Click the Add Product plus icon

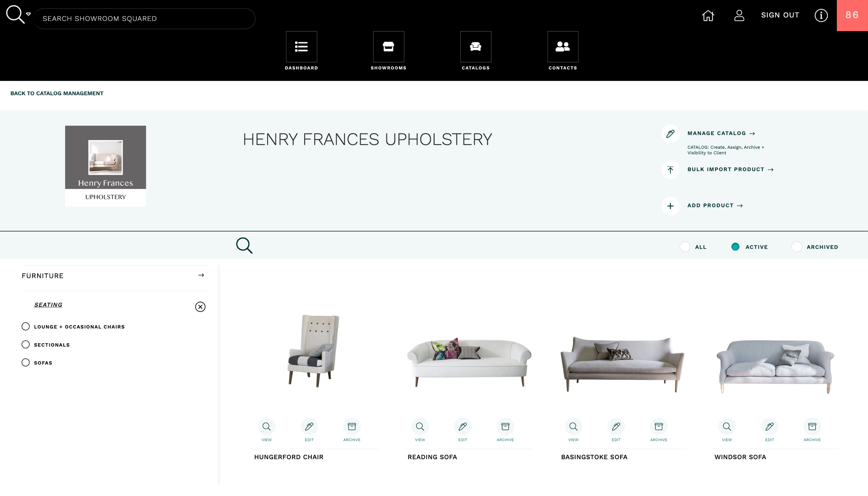tap(670, 206)
